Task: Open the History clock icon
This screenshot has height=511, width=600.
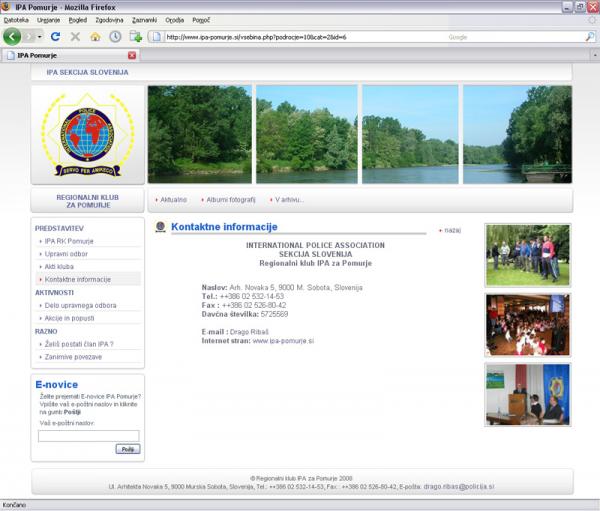Action: (115, 36)
